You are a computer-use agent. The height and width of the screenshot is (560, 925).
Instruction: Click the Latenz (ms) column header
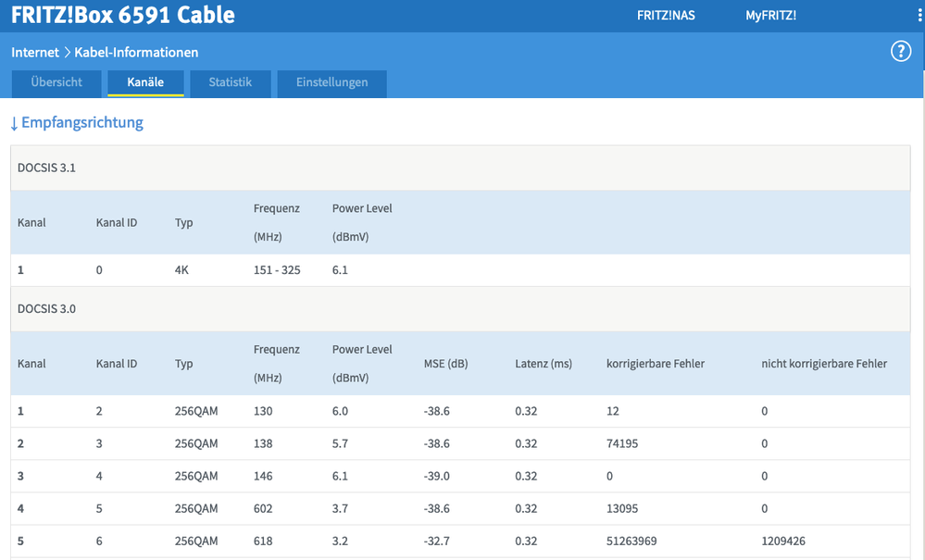[544, 364]
